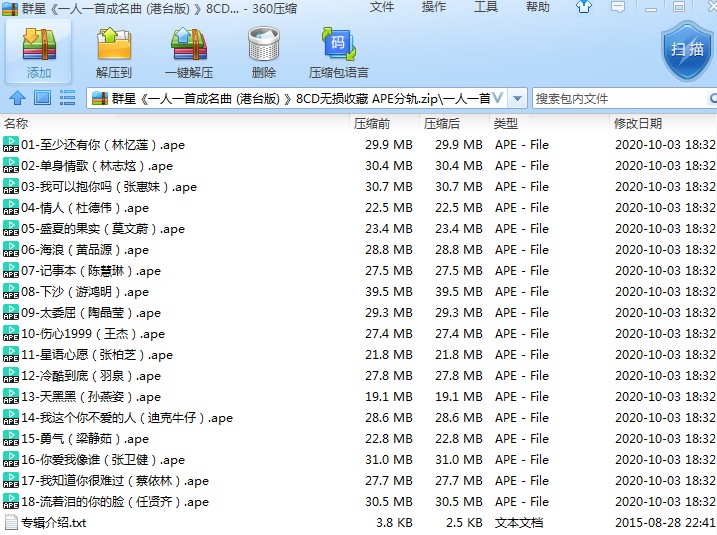Click APE icon of 15-勇气 file

(x=11, y=439)
